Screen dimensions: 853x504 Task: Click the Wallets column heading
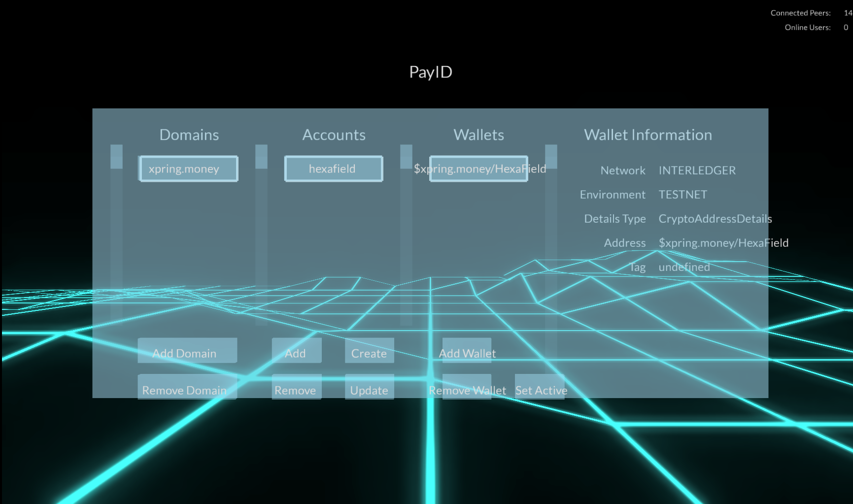coord(479,135)
